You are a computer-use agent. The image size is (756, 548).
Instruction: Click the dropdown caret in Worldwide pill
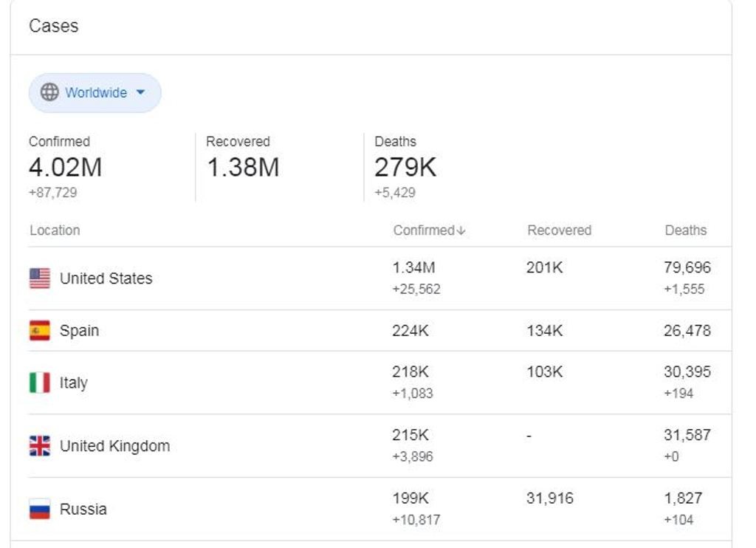coord(140,92)
